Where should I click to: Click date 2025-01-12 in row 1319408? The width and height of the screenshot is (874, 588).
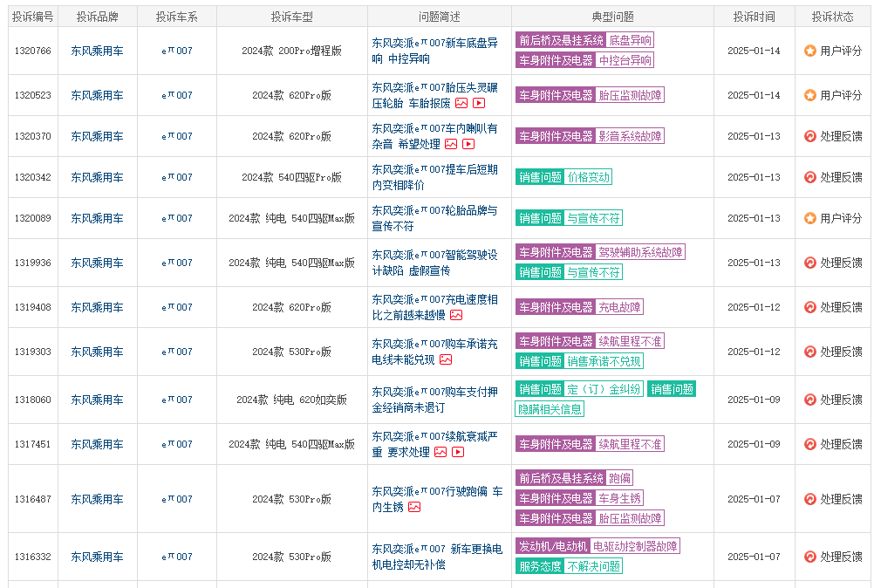click(755, 307)
